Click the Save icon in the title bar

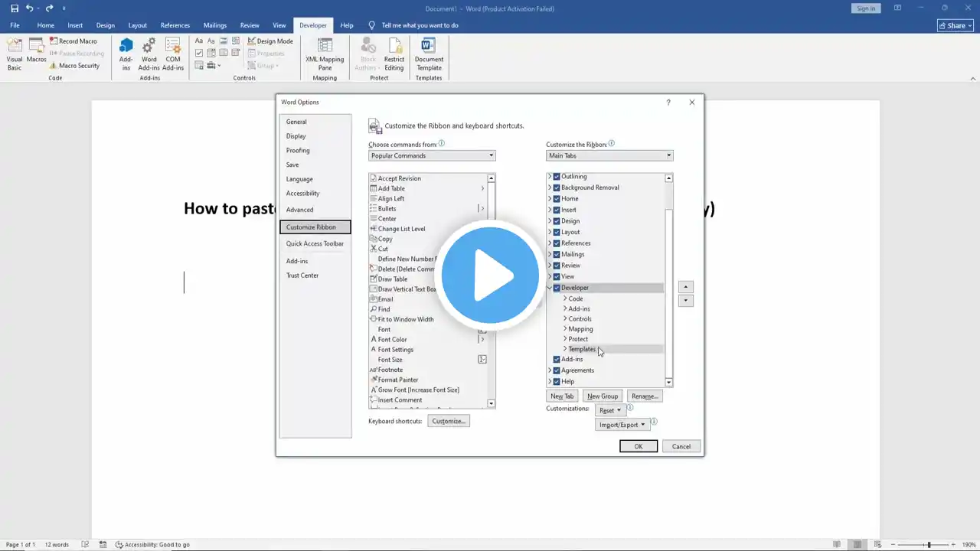[x=15, y=8]
